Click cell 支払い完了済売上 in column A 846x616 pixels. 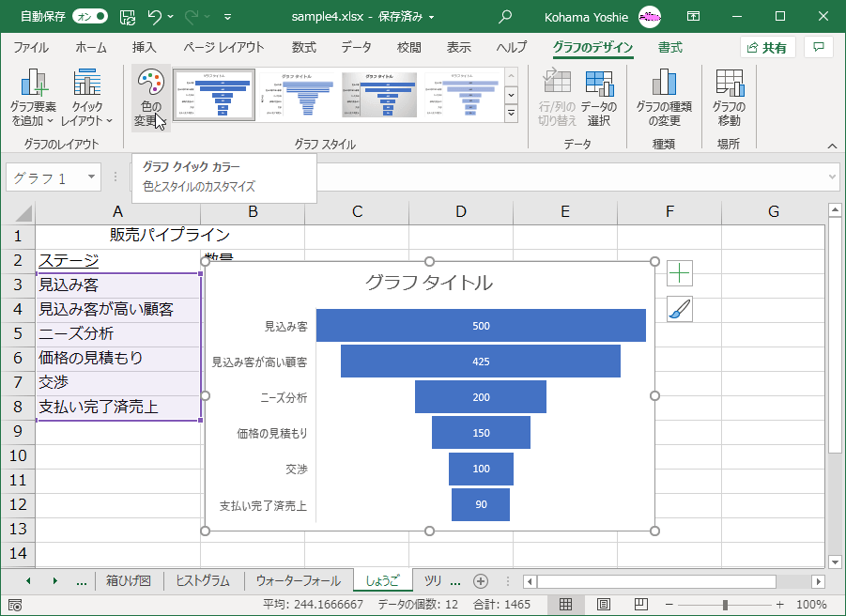(117, 407)
